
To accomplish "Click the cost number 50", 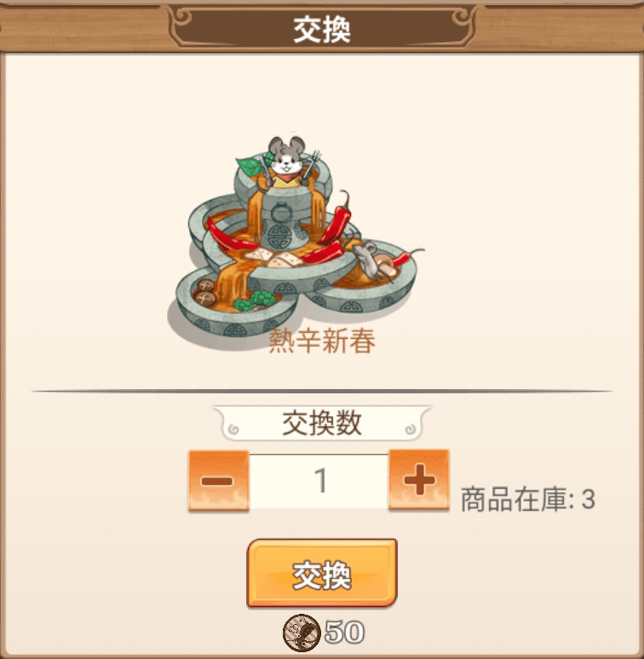I will point(344,632).
